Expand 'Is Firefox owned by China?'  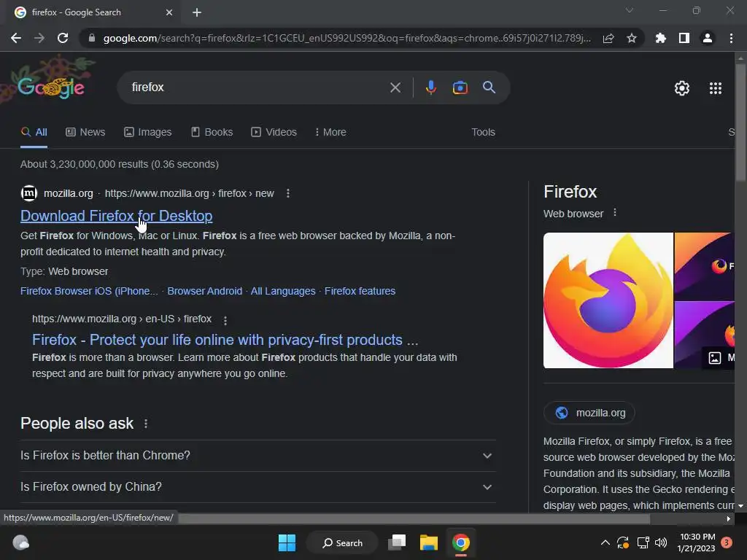click(258, 487)
